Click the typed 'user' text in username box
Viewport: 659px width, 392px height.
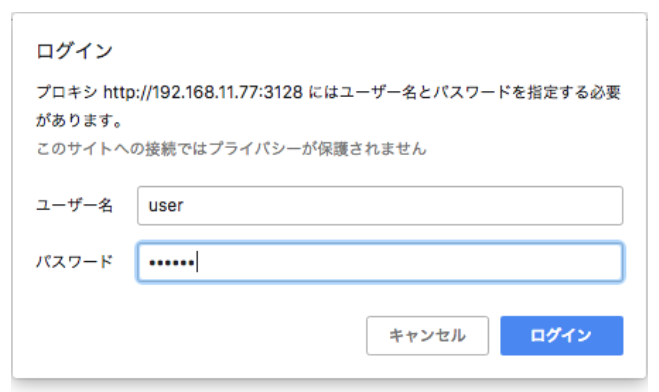coord(166,205)
